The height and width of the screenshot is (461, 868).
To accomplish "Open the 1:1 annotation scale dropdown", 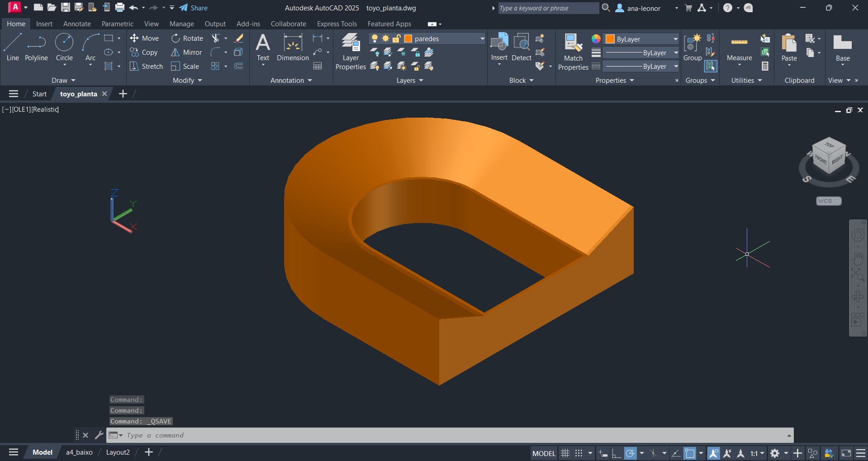I will tap(757, 453).
